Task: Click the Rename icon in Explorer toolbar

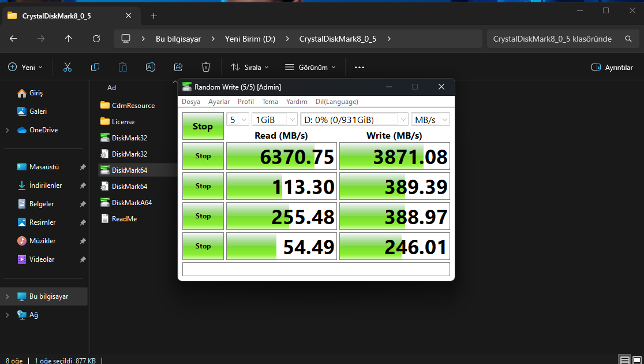Action: coord(150,67)
